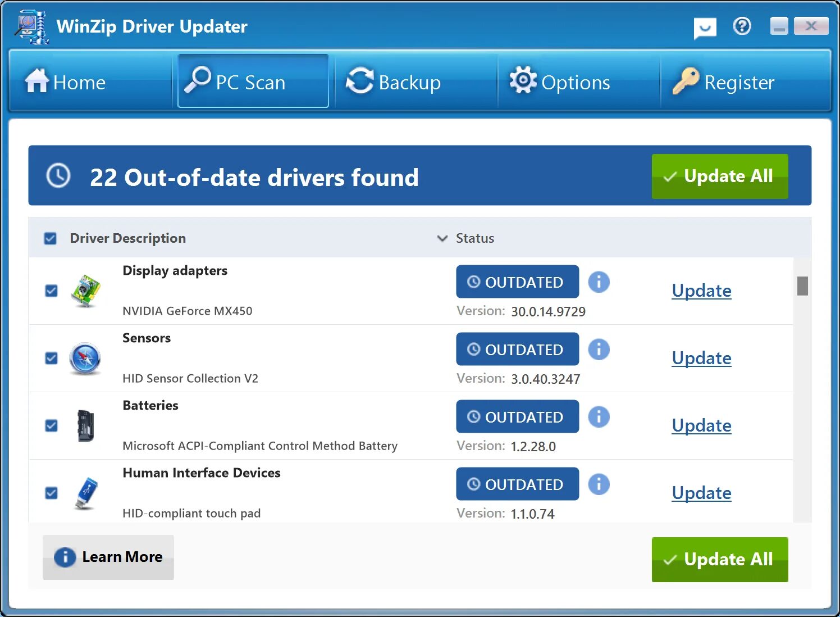Show info for ACPI battery driver
Screen dimensions: 840x617
point(599,416)
